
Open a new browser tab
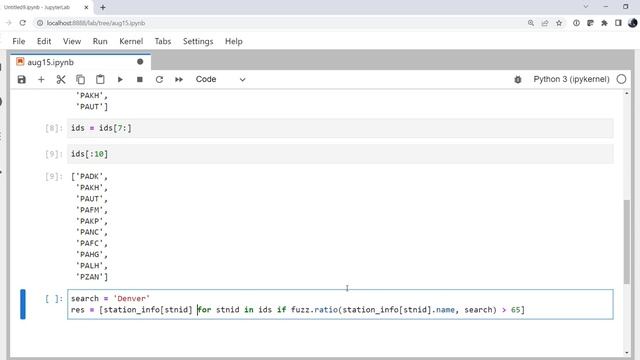coord(103,7)
